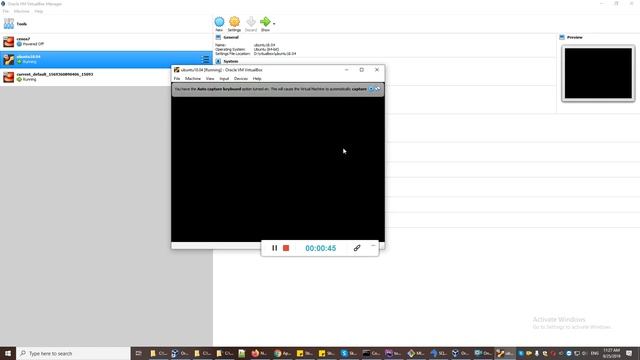Image resolution: width=640 pixels, height=360 pixels.
Task: Select the ubuntu18.04 running machine in the list
Action: (x=106, y=59)
